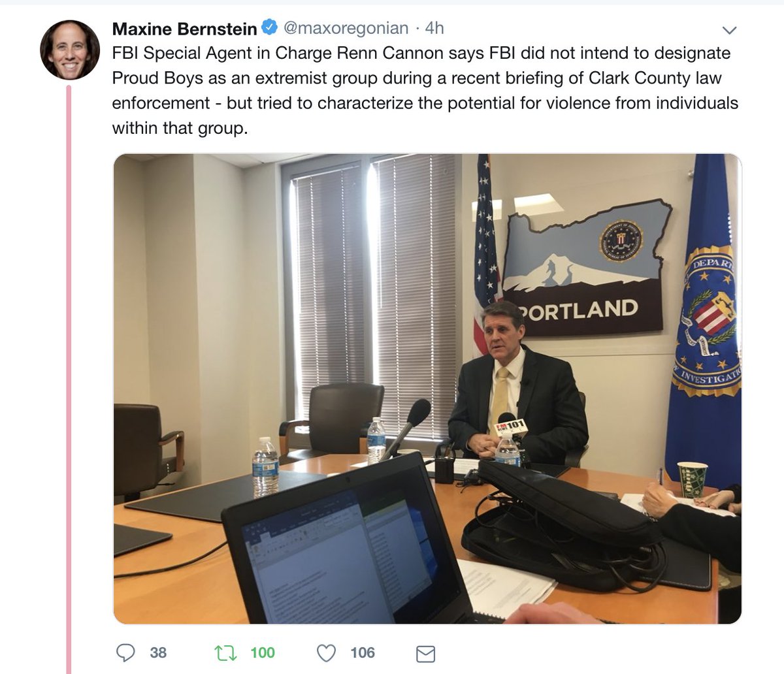Like the tweet with heart icon
The width and height of the screenshot is (784, 674).
[x=326, y=652]
